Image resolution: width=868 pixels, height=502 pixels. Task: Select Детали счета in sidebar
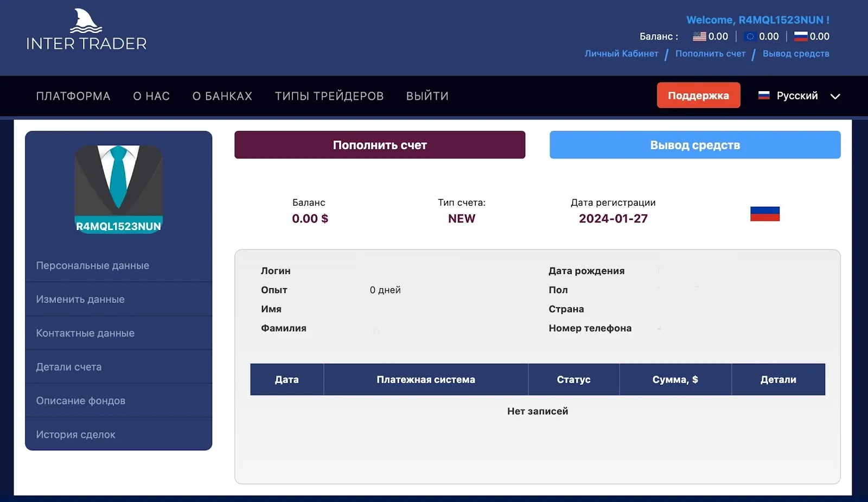tap(118, 367)
